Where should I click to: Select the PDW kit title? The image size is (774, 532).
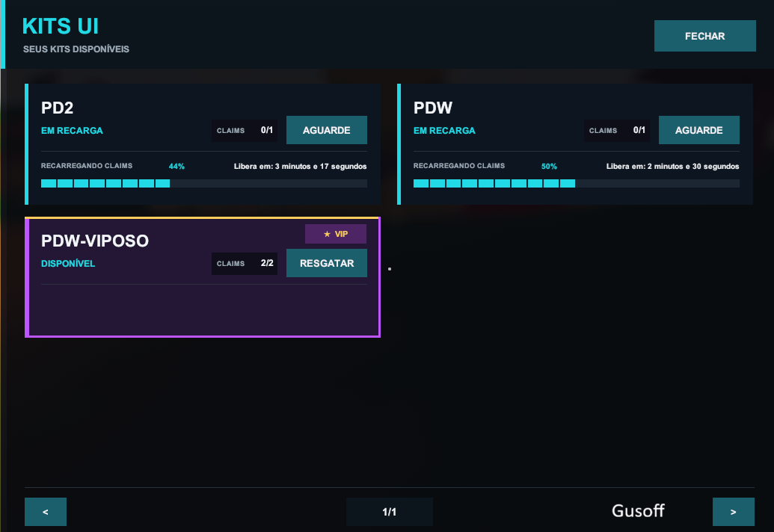tap(433, 108)
